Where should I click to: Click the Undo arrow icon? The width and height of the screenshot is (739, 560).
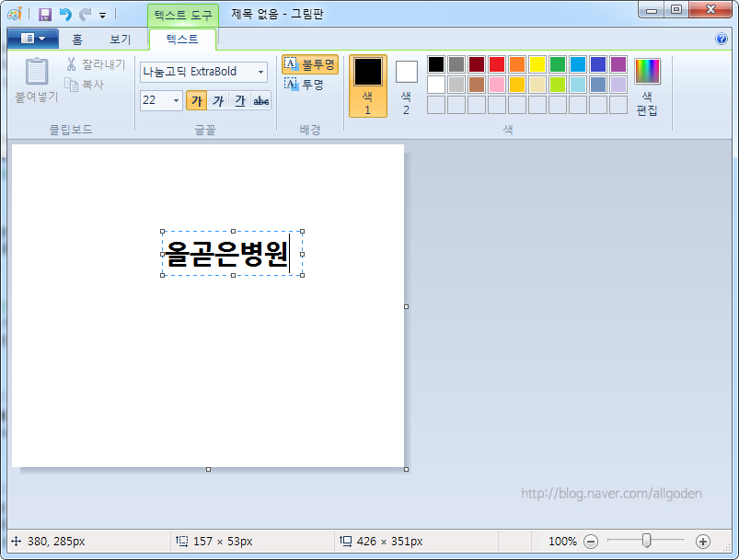pos(64,15)
